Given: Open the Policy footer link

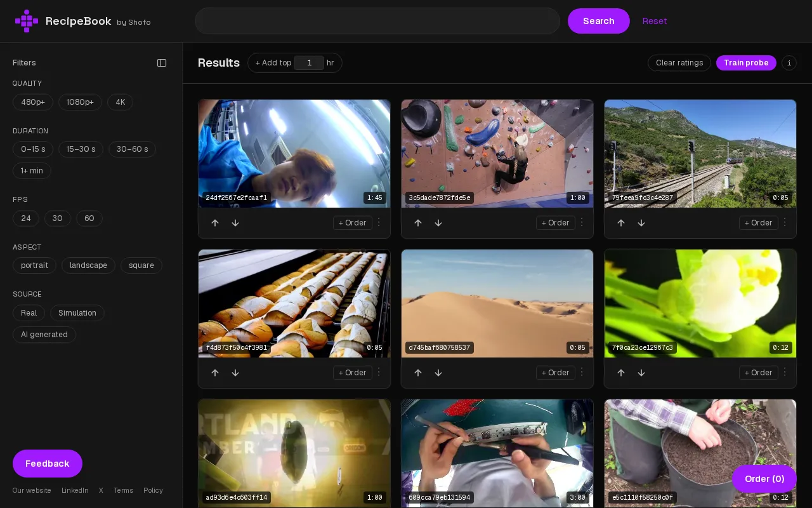Looking at the screenshot, I should 154,490.
